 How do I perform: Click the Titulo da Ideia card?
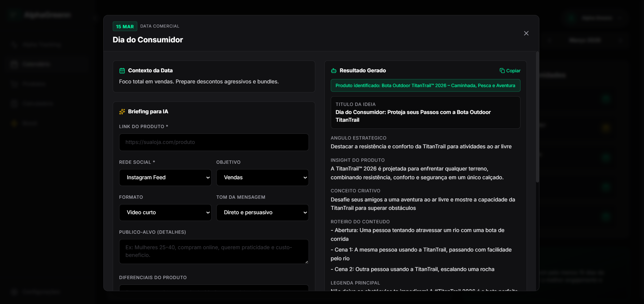pos(425,113)
